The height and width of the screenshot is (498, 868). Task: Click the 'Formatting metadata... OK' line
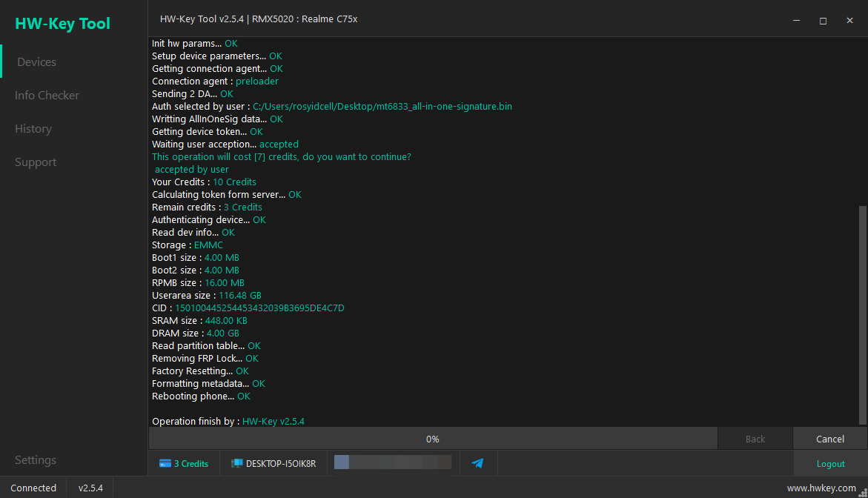(209, 383)
